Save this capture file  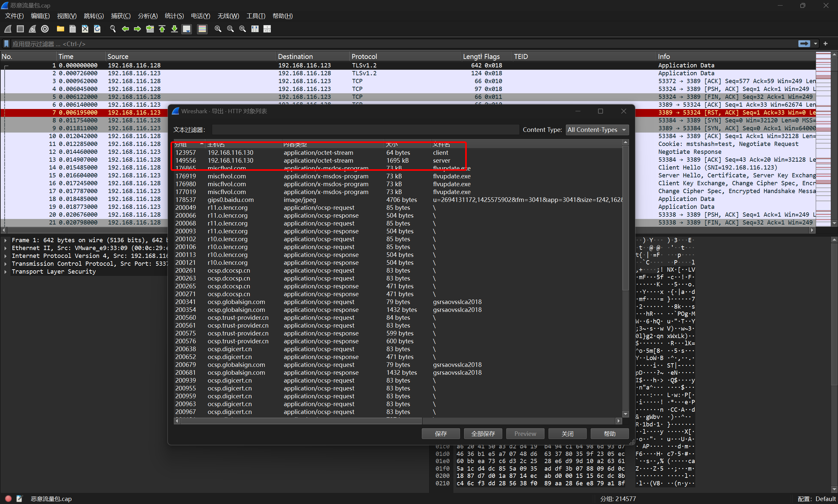tap(73, 29)
